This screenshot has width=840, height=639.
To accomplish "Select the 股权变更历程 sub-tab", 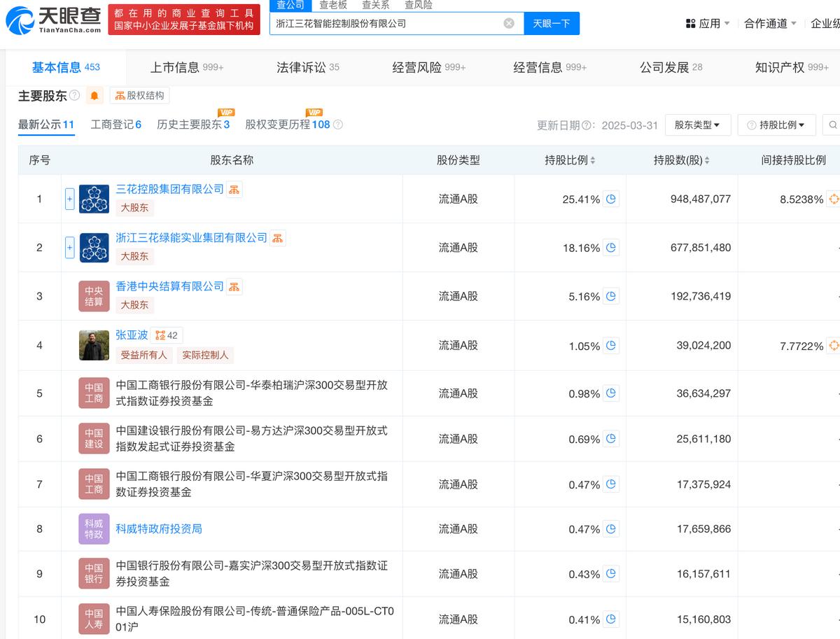I will pyautogui.click(x=287, y=125).
